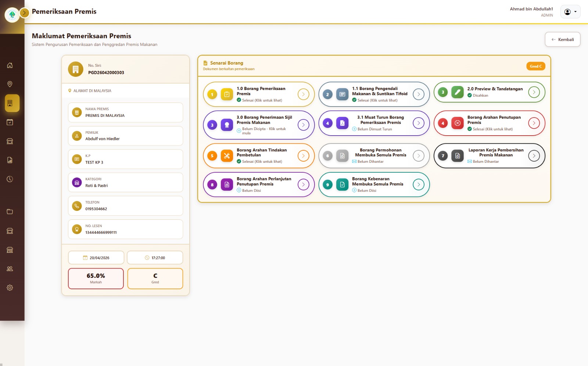Image resolution: width=588 pixels, height=366 pixels.
Task: Click clipboard icon of form 1.0
Action: [x=227, y=94]
